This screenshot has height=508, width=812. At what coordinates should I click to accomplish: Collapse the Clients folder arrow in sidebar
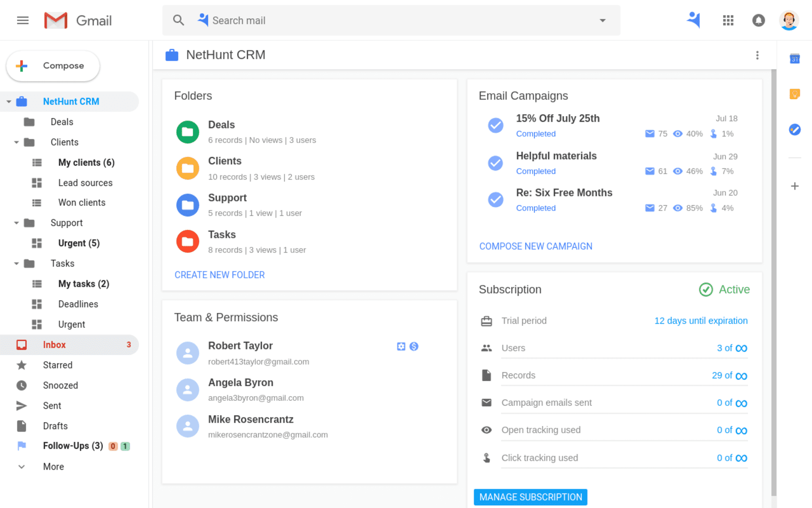(x=16, y=142)
